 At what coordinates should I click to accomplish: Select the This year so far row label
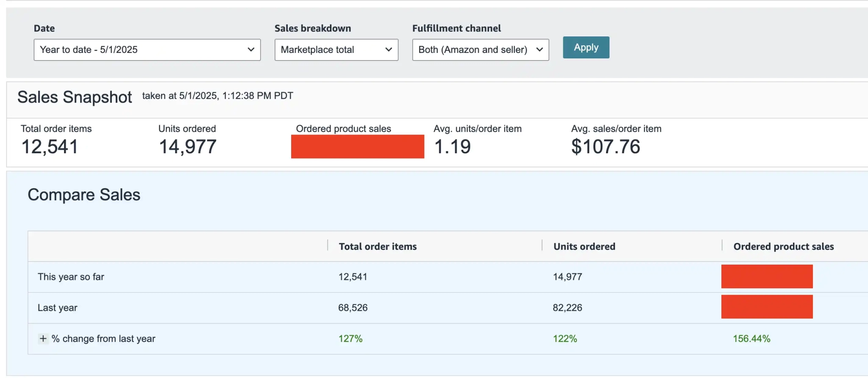71,277
